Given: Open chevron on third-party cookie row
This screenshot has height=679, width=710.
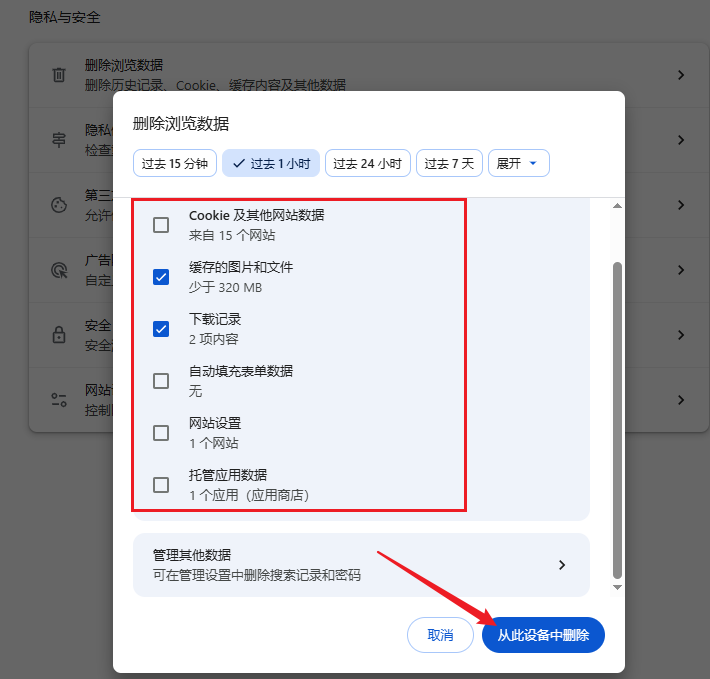Looking at the screenshot, I should pyautogui.click(x=681, y=205).
